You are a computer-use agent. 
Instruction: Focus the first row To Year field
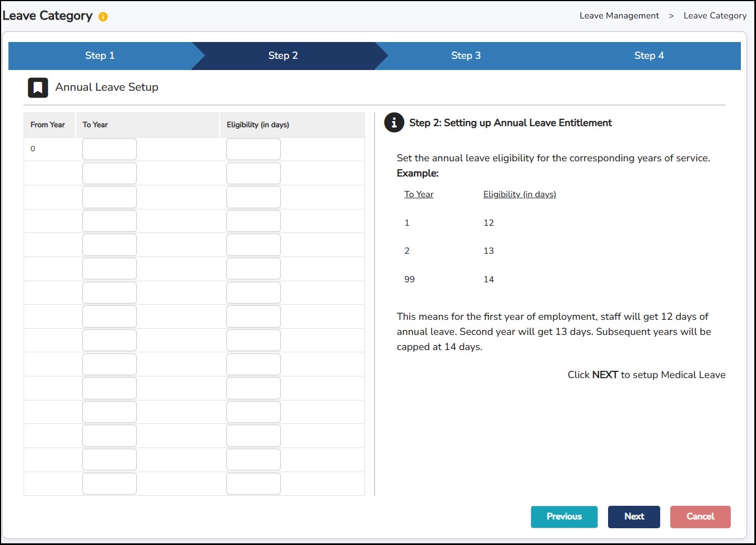click(x=109, y=150)
